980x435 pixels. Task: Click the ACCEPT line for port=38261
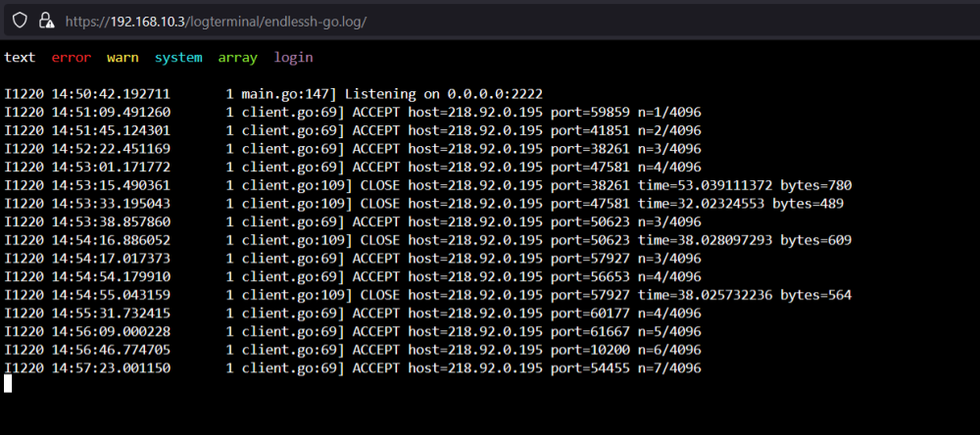click(x=353, y=149)
